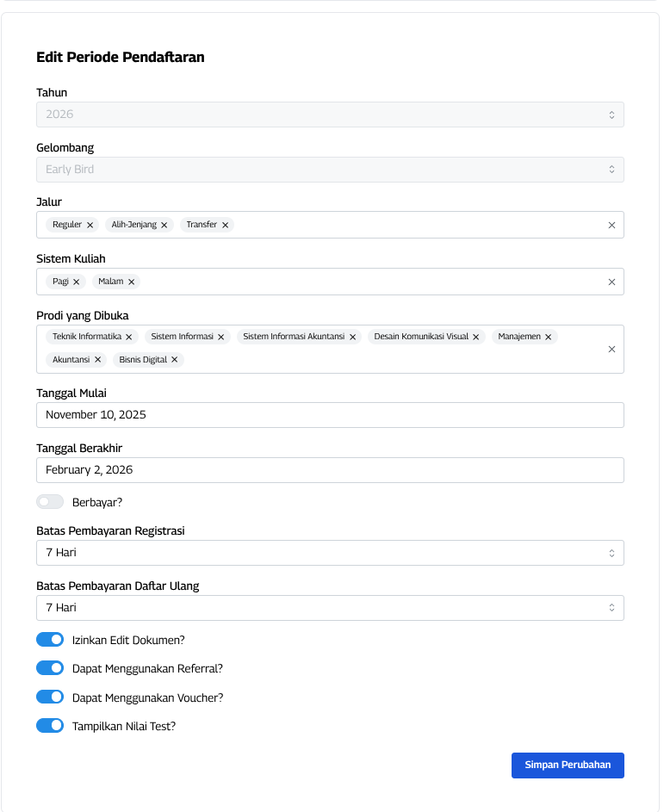Viewport: 664px width, 812px height.
Task: Click the Tanggal Mulai date field
Action: [x=330, y=415]
